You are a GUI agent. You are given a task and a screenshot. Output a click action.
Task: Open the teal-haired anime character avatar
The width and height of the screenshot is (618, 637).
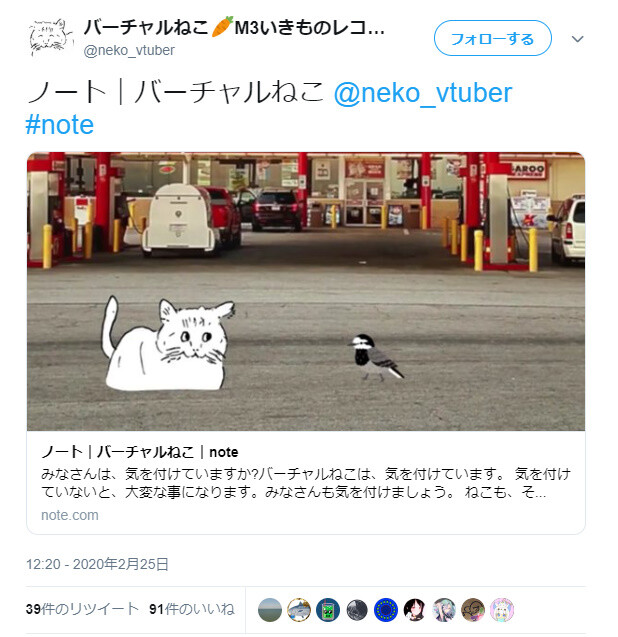point(444,610)
